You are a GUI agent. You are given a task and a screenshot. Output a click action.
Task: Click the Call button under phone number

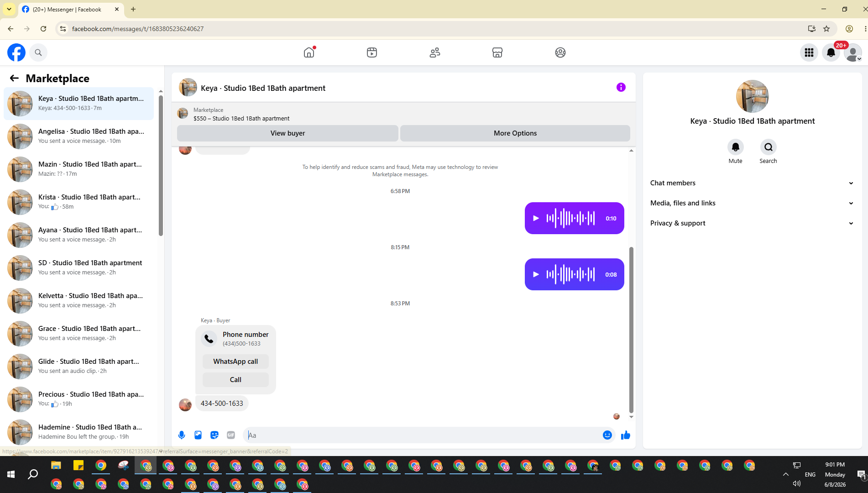tap(235, 380)
